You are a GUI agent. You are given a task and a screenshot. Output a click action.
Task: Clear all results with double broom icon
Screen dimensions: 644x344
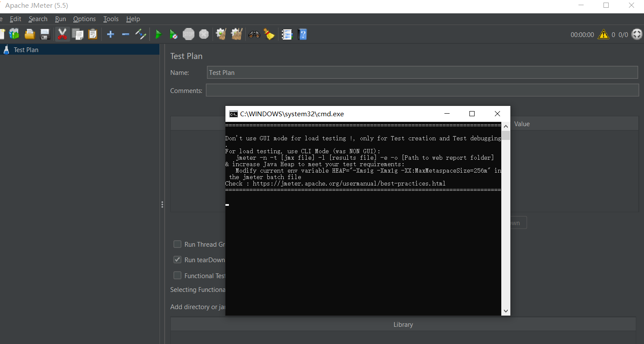click(x=237, y=34)
